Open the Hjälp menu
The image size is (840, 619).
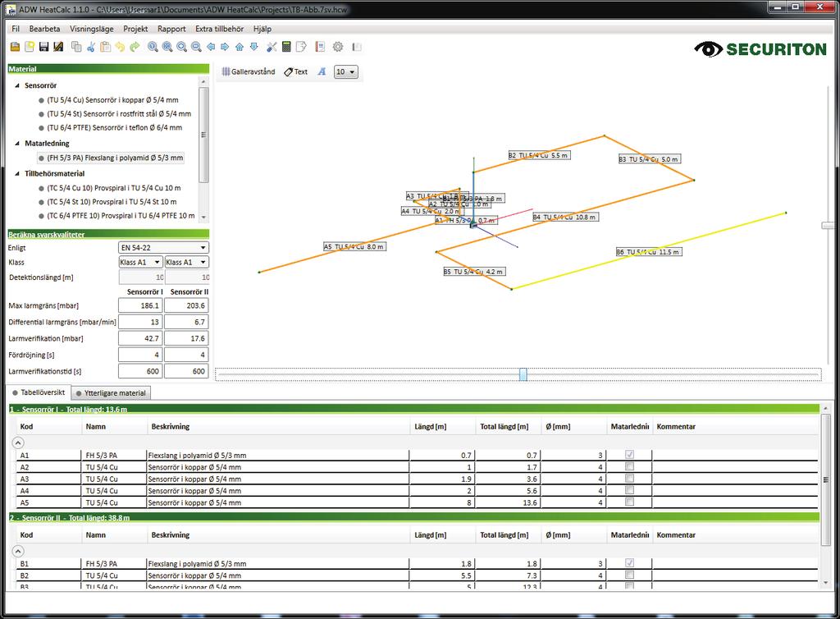pyautogui.click(x=262, y=29)
